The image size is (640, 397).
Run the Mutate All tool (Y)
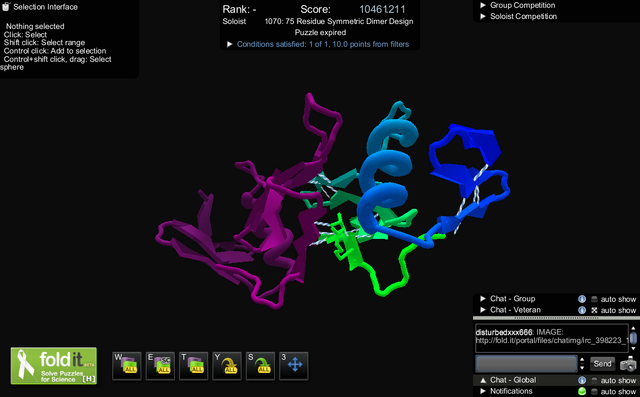[227, 366]
